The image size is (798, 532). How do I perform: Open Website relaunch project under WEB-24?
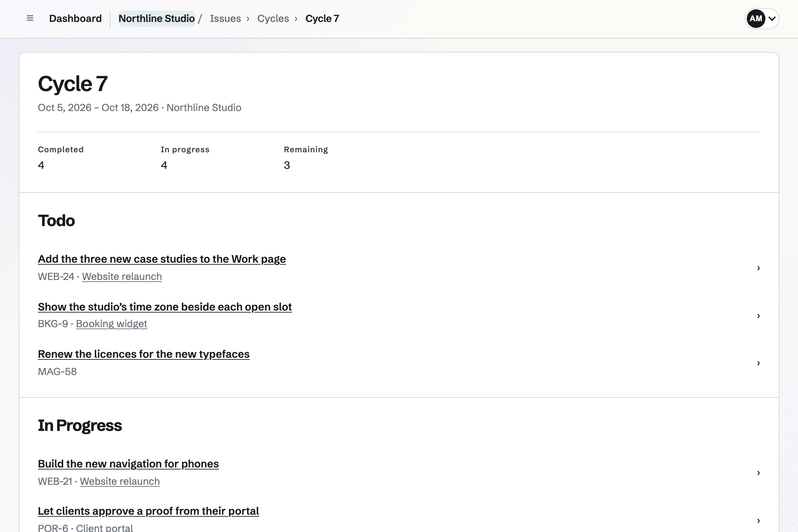pyautogui.click(x=122, y=277)
